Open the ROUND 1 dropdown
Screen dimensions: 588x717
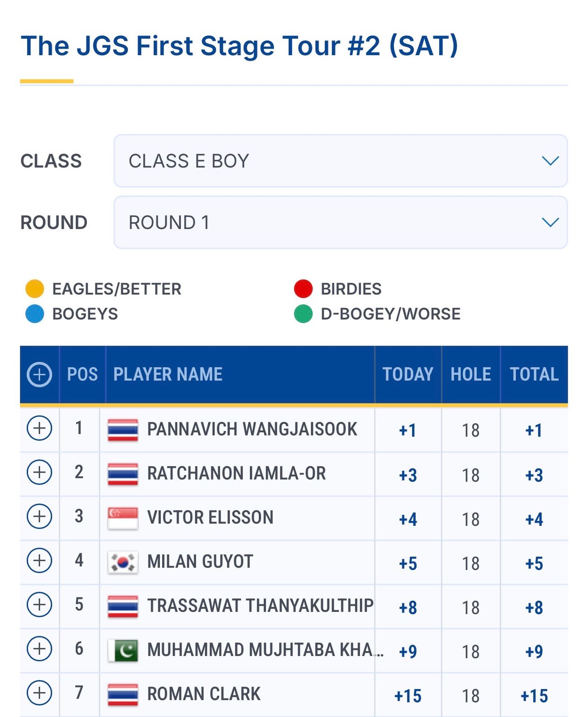click(340, 222)
